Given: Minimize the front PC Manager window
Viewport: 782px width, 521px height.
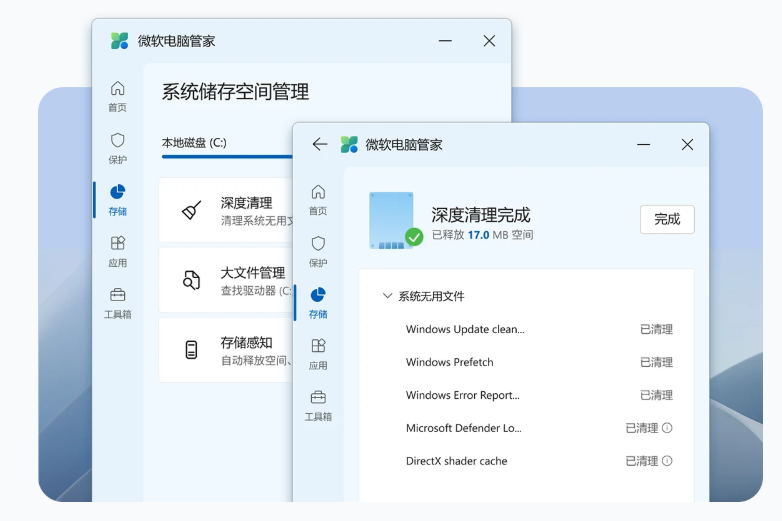Looking at the screenshot, I should (x=643, y=145).
